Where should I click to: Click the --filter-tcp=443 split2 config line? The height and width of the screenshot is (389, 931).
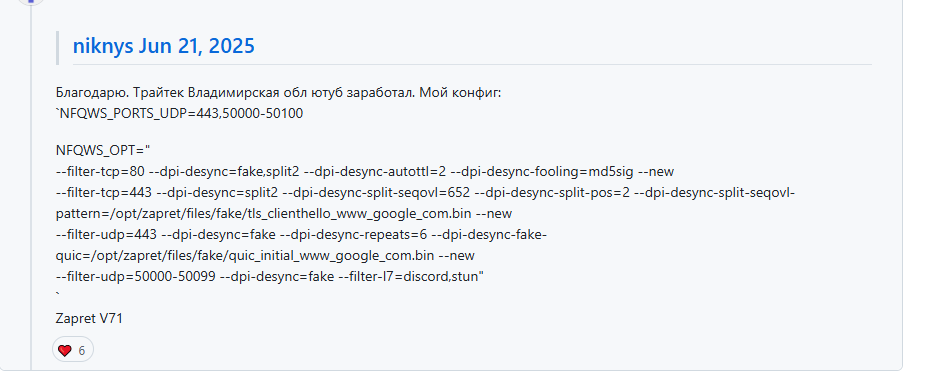click(425, 193)
